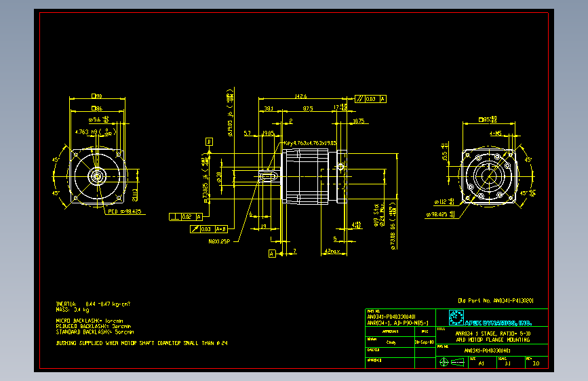Select INERTIA 0.44~0.47 kg-cm² note
This screenshot has width=588, height=381.
pos(93,304)
